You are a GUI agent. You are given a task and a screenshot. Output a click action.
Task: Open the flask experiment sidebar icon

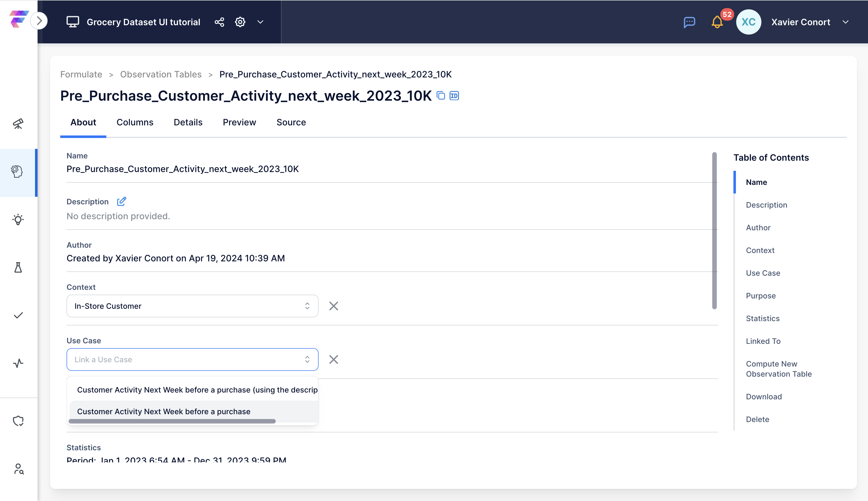click(x=18, y=268)
